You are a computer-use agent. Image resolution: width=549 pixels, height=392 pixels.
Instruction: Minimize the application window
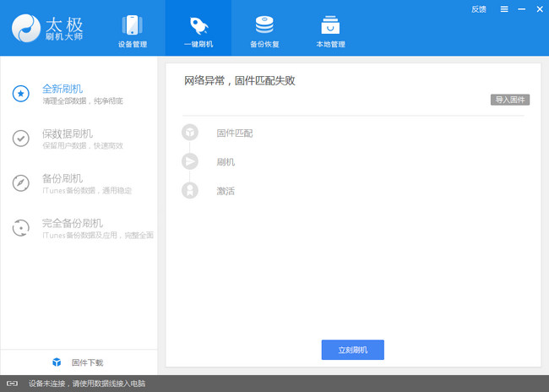tap(520, 9)
